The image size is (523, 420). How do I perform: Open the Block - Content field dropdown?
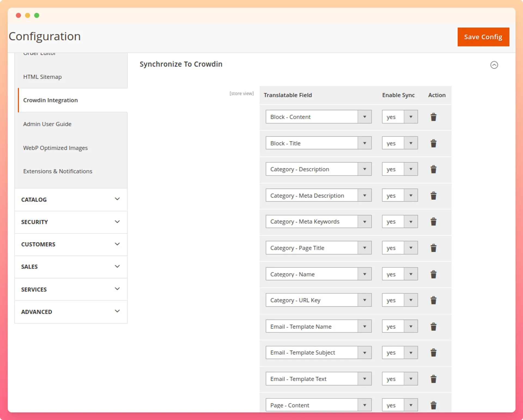point(318,117)
